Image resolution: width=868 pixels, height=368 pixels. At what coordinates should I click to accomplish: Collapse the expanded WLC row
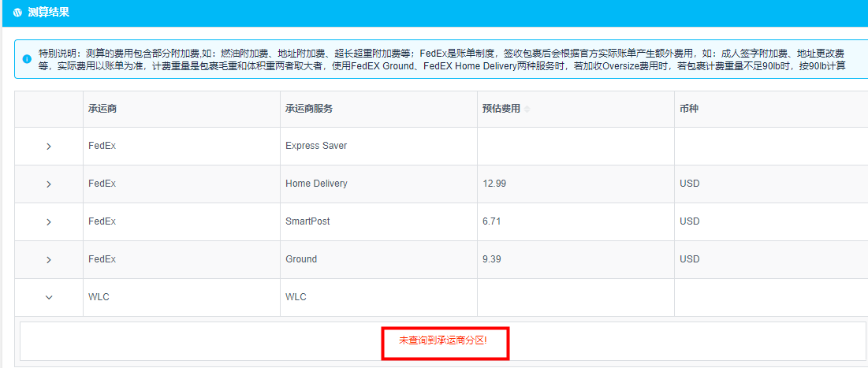click(x=49, y=298)
